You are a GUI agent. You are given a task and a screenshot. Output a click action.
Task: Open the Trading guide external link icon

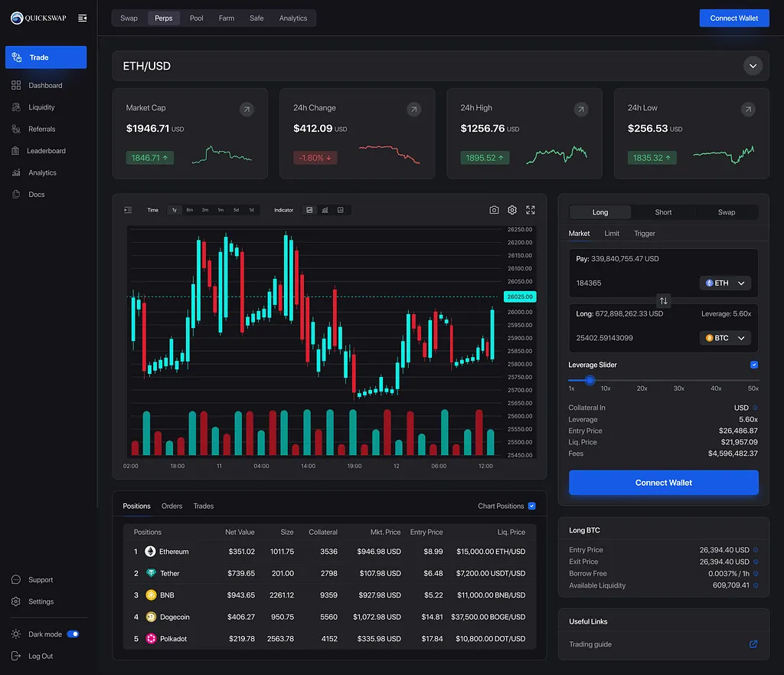coord(753,644)
